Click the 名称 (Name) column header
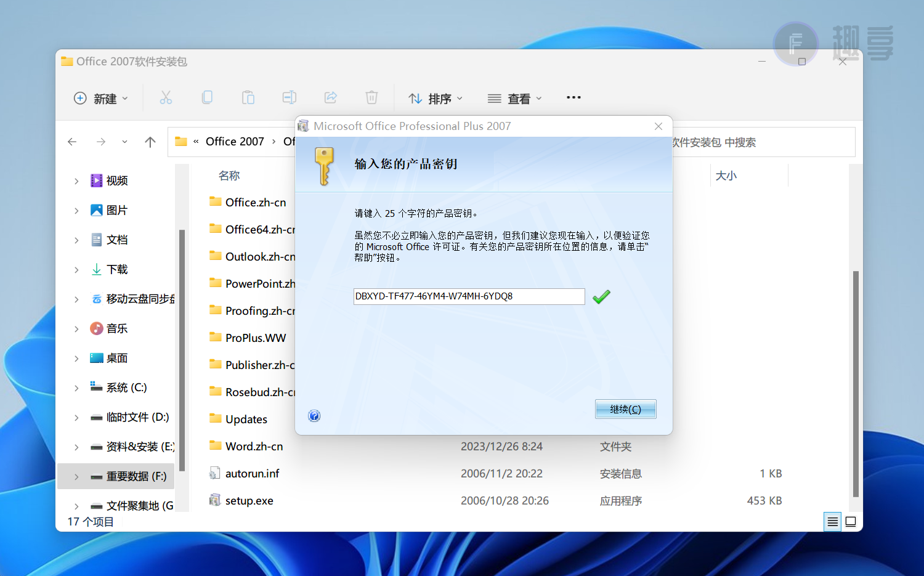 (229, 176)
